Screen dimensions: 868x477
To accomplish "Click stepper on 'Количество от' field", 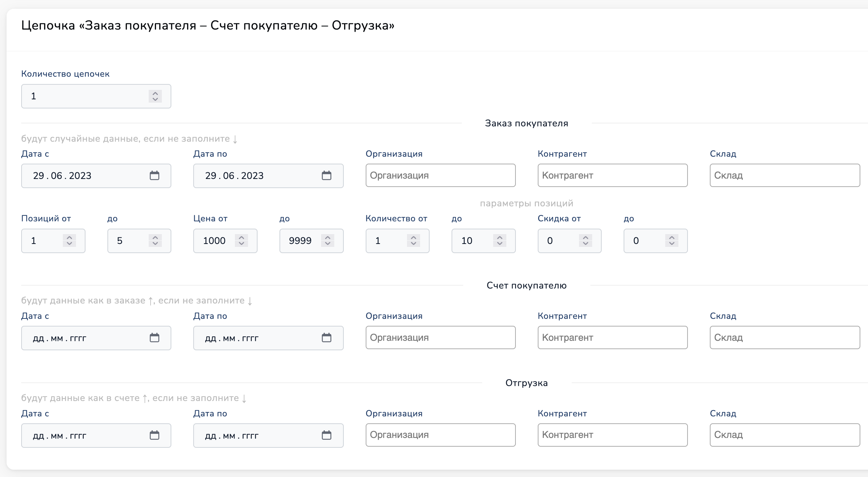I will (414, 240).
